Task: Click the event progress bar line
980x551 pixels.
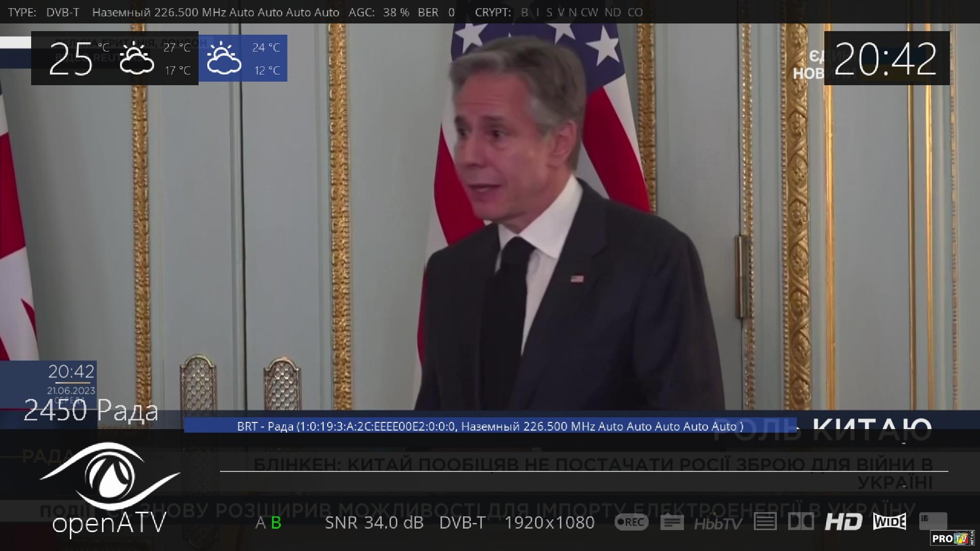Action: coord(583,471)
